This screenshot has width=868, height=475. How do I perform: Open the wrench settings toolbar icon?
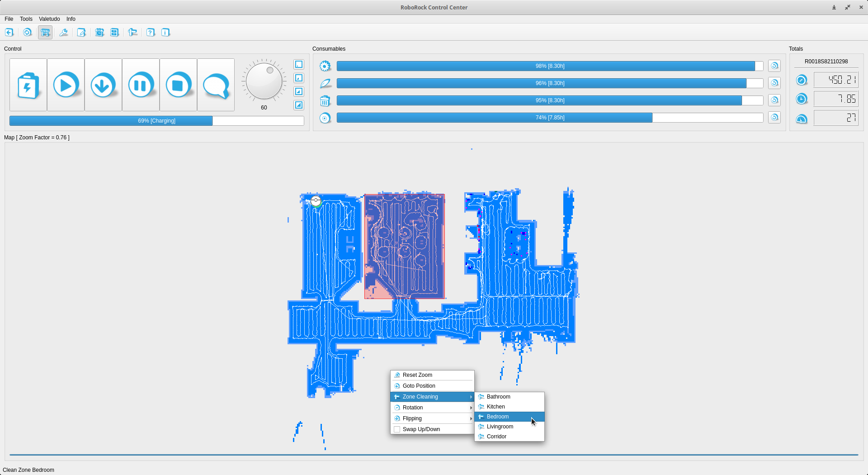point(64,32)
